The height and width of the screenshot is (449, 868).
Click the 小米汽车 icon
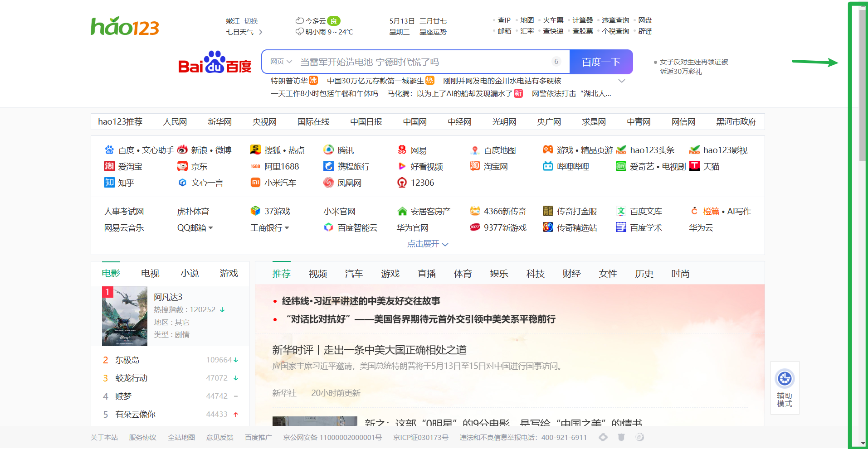pos(256,182)
